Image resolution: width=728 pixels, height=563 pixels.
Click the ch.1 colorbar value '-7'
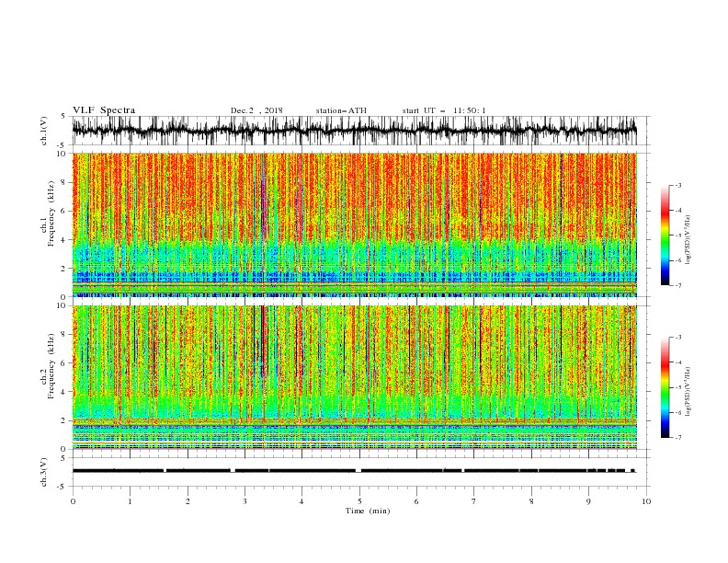678,285
